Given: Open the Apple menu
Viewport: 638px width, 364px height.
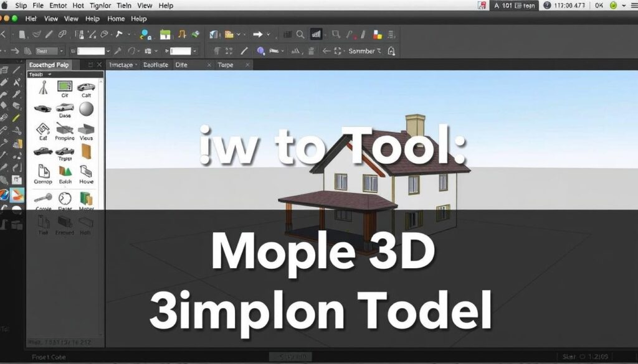Looking at the screenshot, I should 4,5.
